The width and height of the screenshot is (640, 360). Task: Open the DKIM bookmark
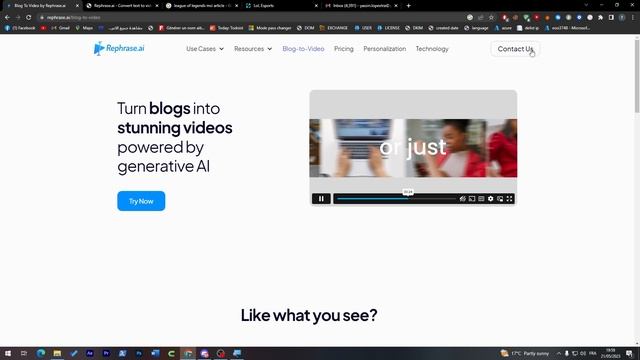coord(414,28)
